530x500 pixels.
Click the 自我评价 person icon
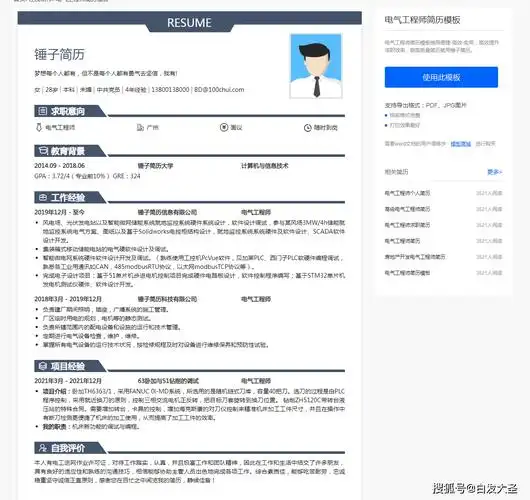coord(43,448)
